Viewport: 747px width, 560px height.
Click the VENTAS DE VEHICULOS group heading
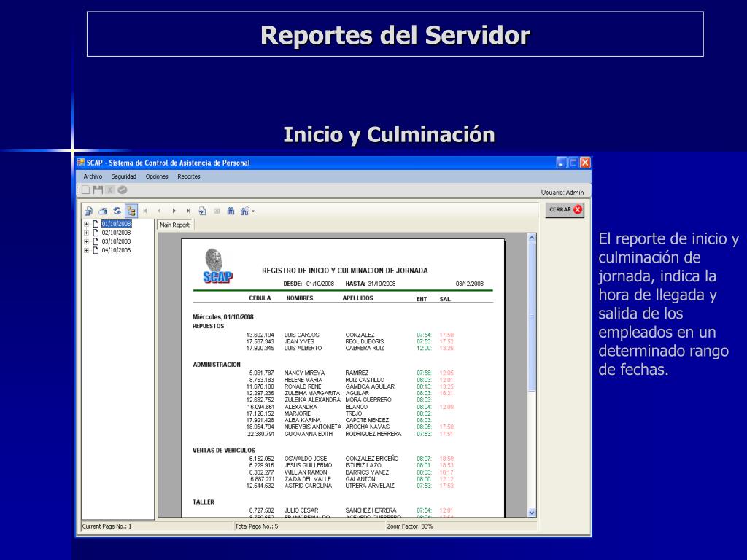pos(224,451)
